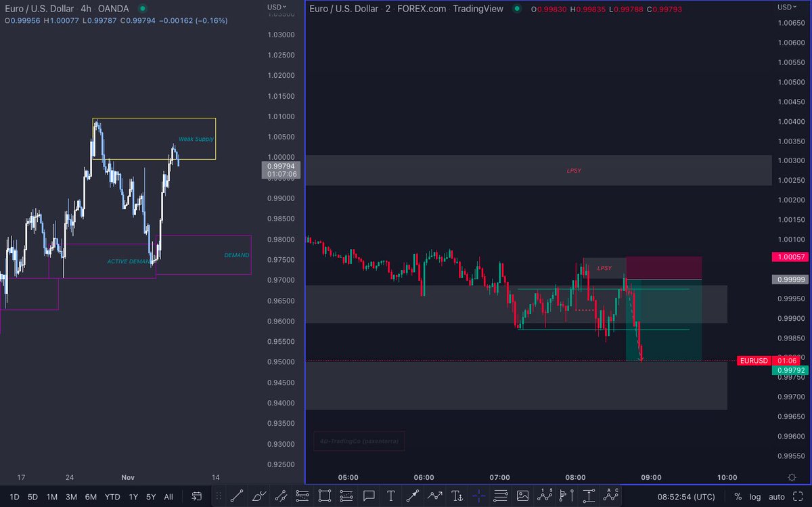Select the Date Range measure tool
This screenshot has height=507, width=812.
(589, 496)
